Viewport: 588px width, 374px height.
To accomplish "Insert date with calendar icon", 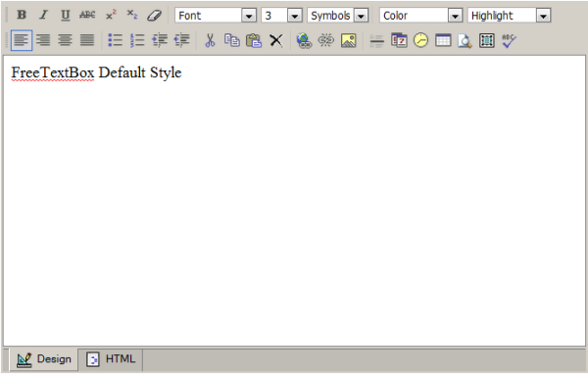I will (399, 40).
